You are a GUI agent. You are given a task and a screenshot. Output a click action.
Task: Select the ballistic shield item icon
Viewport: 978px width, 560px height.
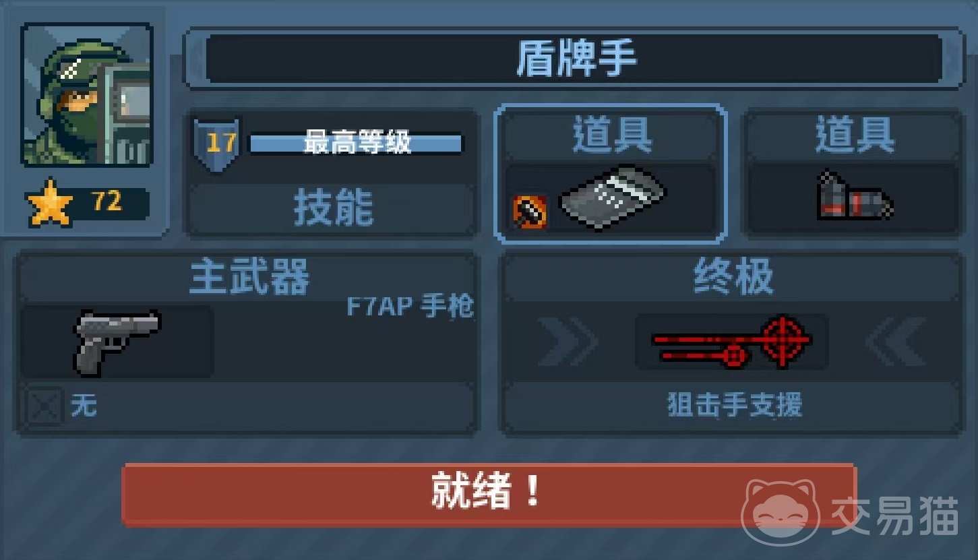tap(612, 197)
